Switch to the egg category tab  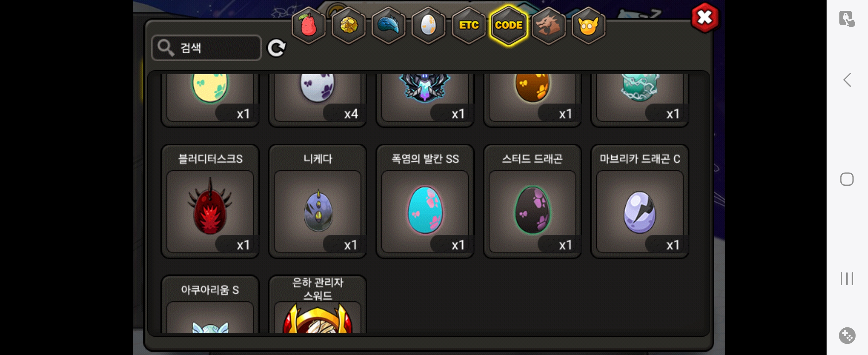click(x=428, y=26)
